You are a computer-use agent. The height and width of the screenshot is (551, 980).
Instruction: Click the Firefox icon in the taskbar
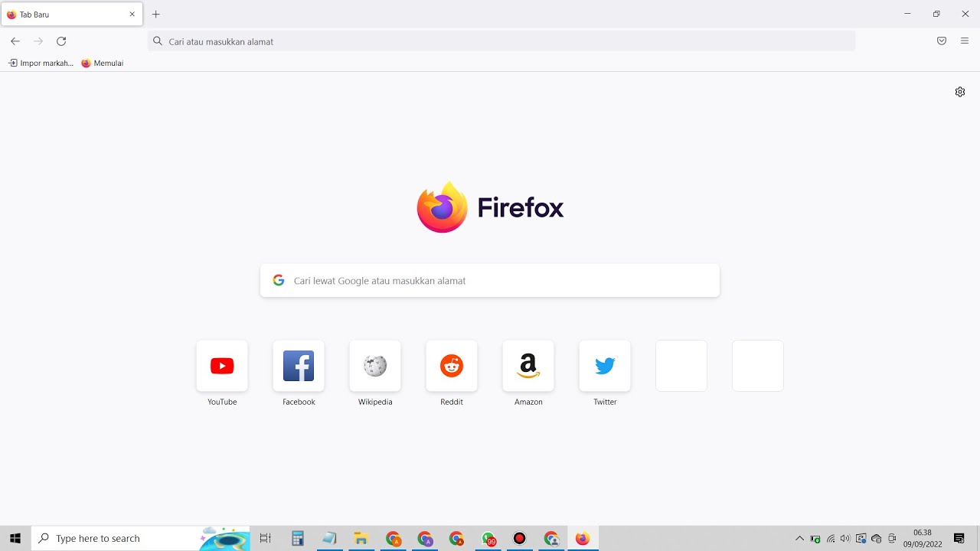pos(583,539)
